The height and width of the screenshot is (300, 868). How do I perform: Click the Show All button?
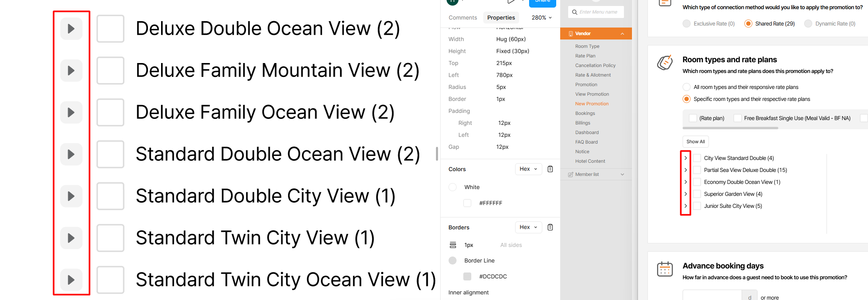(x=696, y=142)
